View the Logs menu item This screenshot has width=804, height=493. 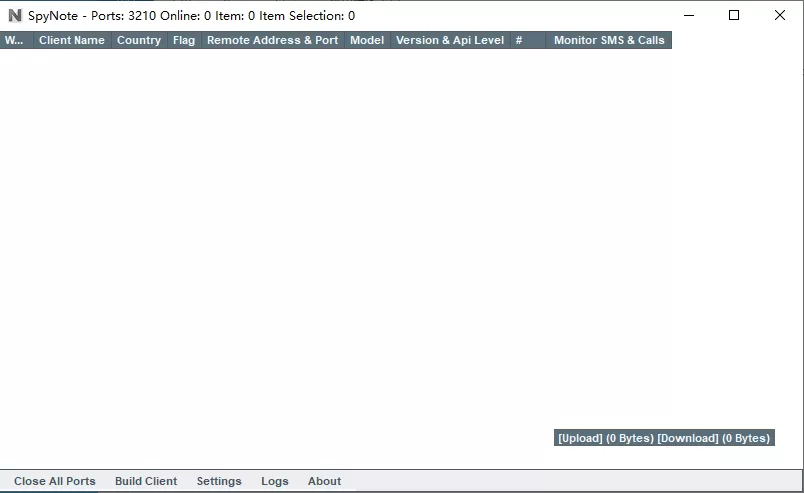point(275,481)
